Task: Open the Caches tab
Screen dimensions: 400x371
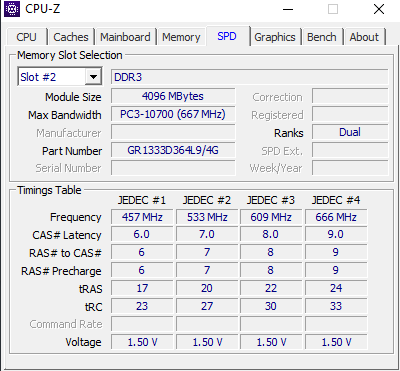Action: (x=71, y=37)
